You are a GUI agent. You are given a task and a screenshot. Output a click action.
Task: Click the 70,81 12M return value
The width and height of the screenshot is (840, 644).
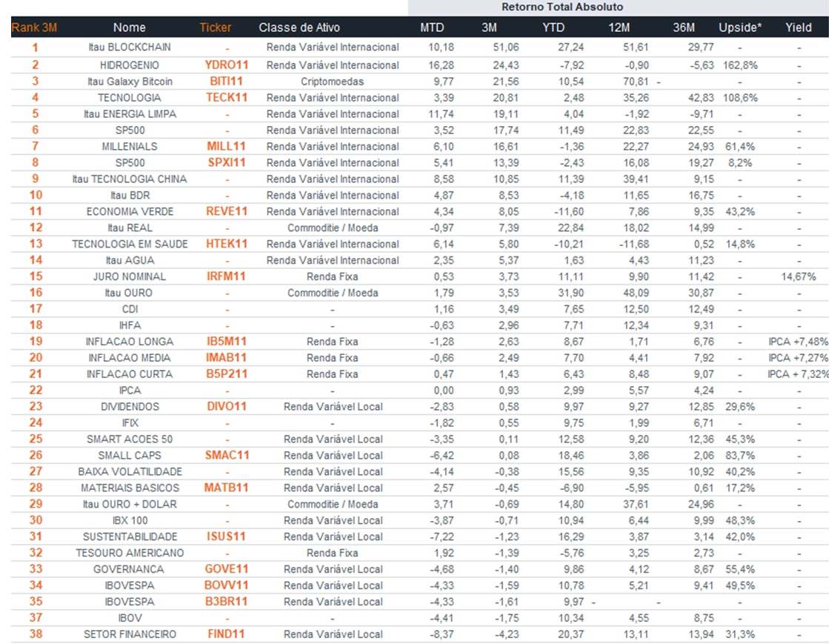point(636,82)
